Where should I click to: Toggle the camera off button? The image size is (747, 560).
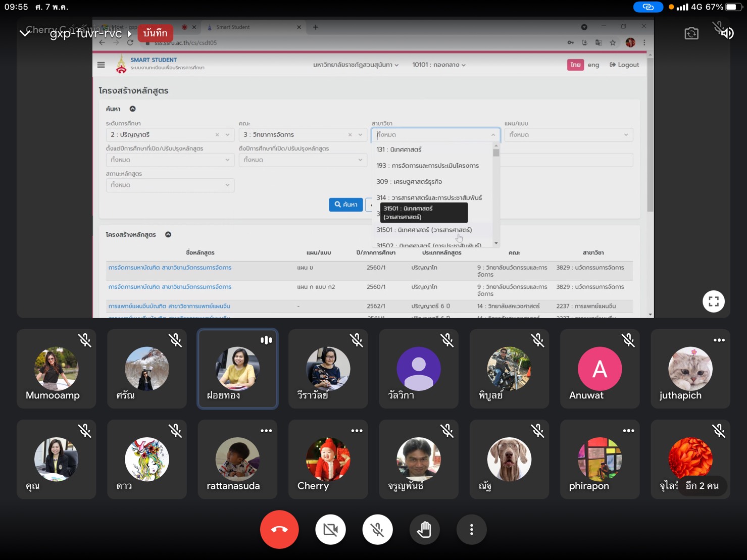click(330, 530)
